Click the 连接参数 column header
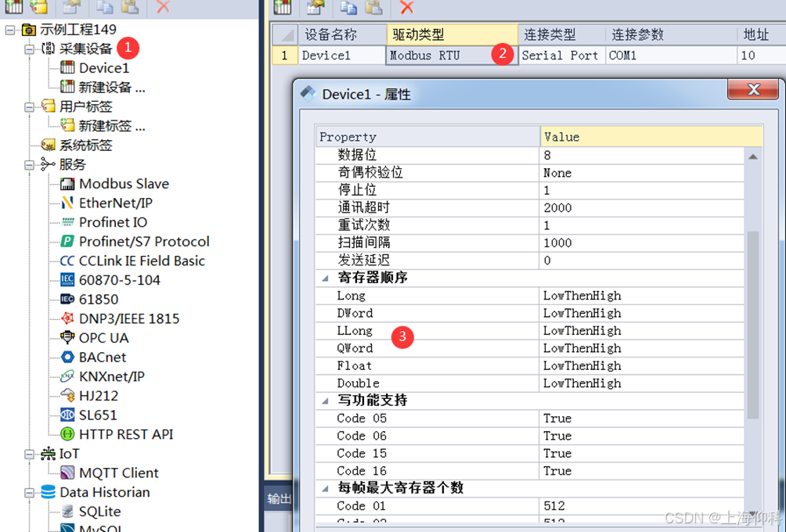 671,34
